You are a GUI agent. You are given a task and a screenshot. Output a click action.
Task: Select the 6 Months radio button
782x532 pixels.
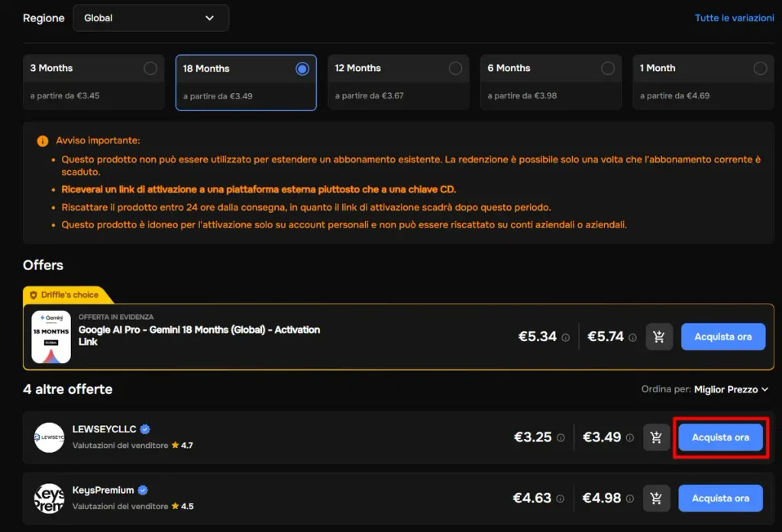(607, 68)
